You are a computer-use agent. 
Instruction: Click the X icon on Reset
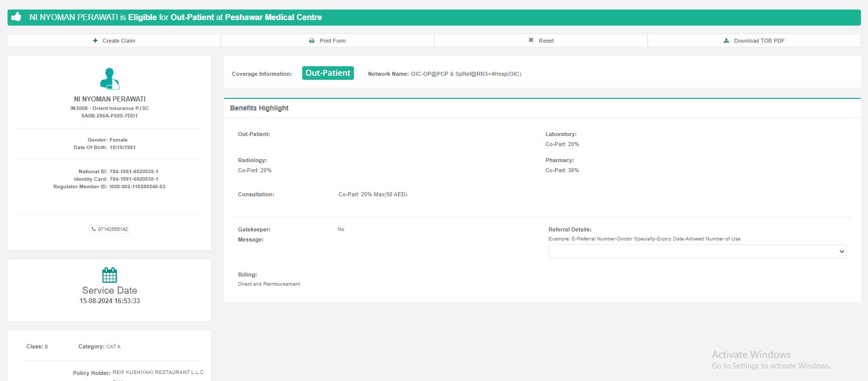531,40
